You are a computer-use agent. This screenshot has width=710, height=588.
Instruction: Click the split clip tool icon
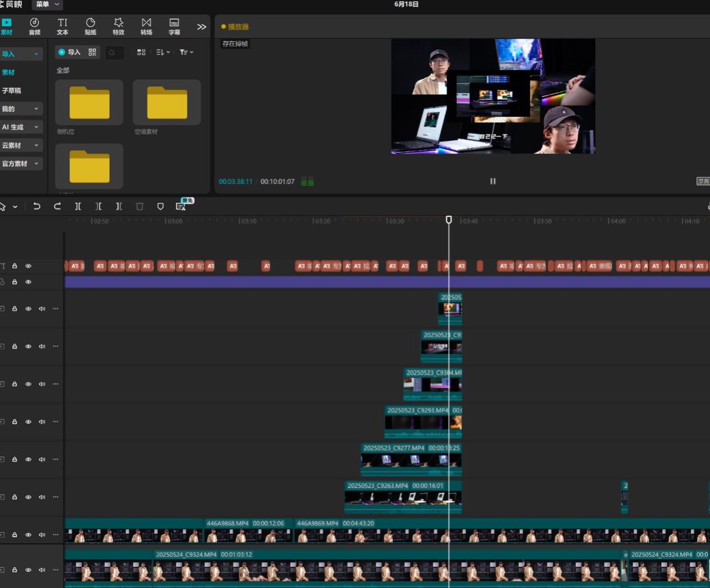pos(78,206)
